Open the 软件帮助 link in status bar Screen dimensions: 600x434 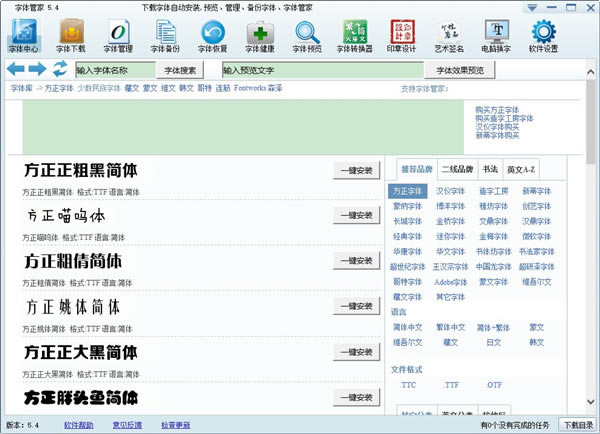click(79, 425)
